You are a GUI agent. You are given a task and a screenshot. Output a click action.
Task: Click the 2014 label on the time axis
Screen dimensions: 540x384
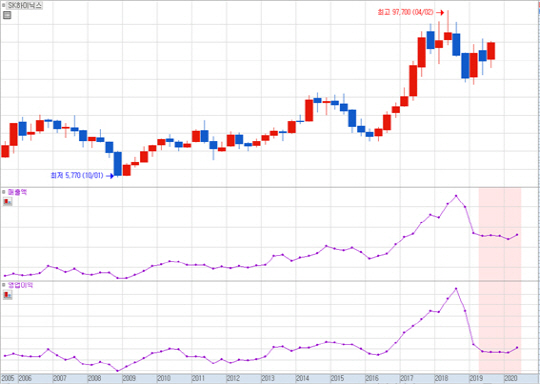point(302,378)
